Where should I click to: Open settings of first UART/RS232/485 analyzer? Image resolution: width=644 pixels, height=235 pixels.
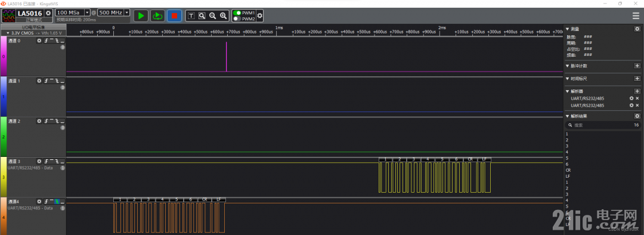click(x=631, y=98)
